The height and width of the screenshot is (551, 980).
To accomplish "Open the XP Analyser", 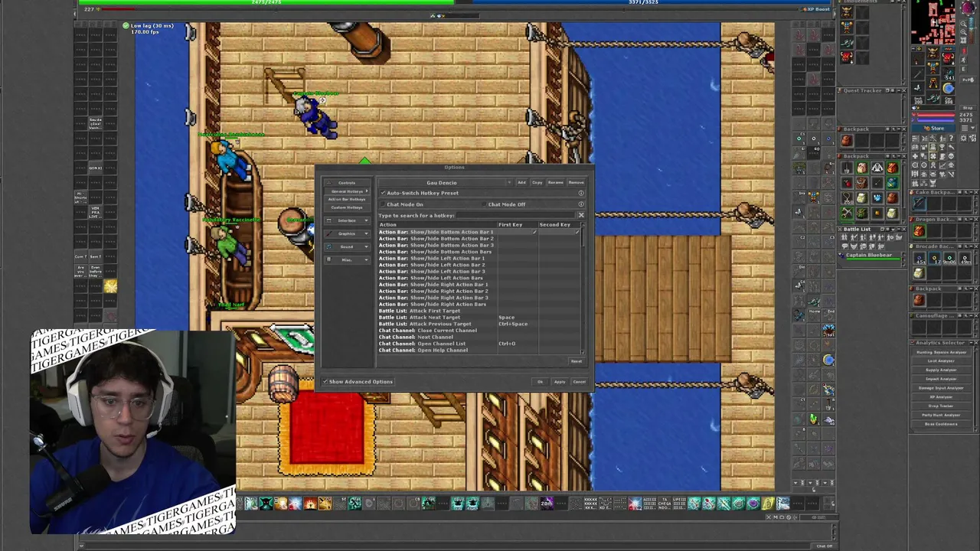I will (x=941, y=397).
